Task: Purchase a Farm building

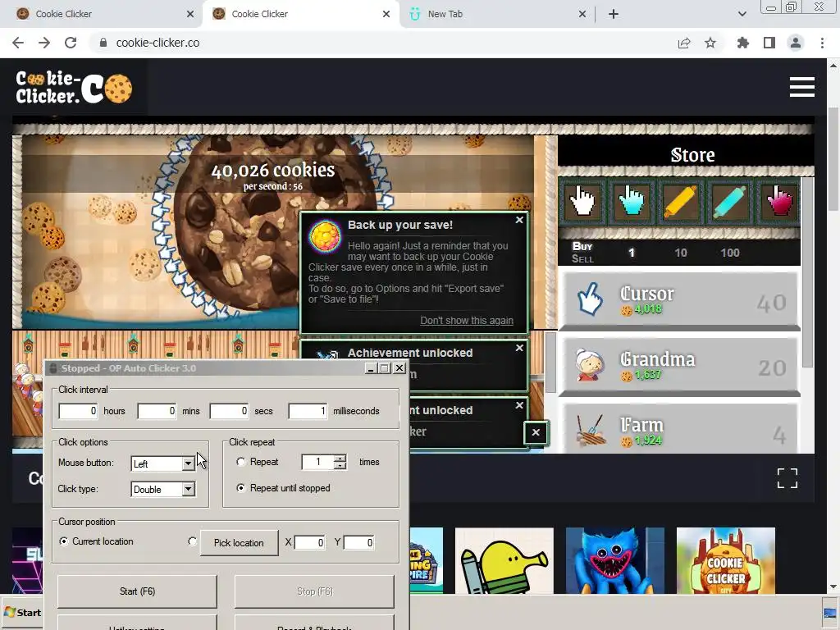Action: [x=679, y=429]
